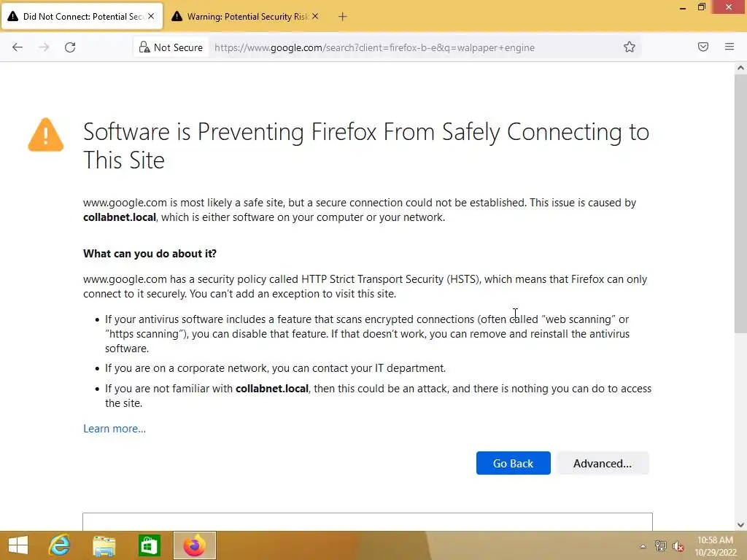The width and height of the screenshot is (747, 560).
Task: Open the Not Secure lock indicator
Action: (x=171, y=47)
